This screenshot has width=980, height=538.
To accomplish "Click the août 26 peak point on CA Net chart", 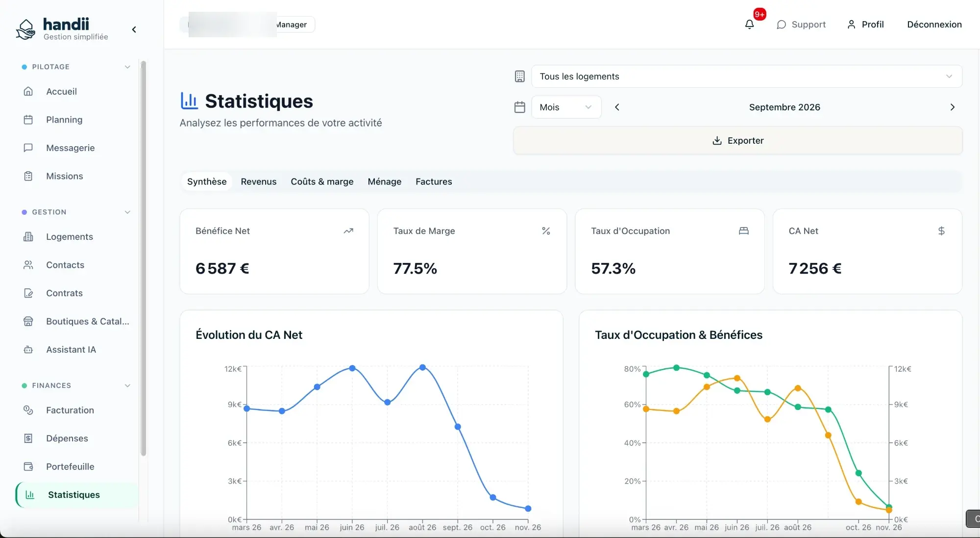I will (422, 367).
